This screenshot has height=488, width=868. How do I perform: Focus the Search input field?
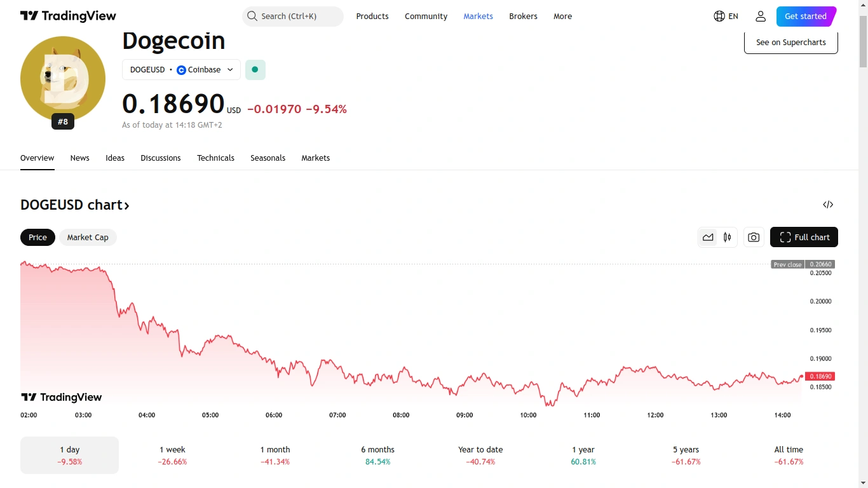(293, 17)
